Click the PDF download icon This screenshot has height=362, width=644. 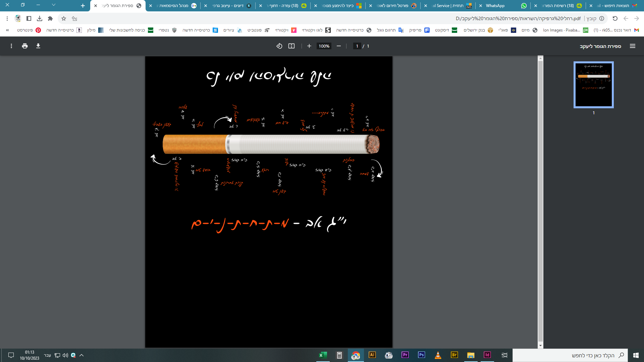pos(38,46)
